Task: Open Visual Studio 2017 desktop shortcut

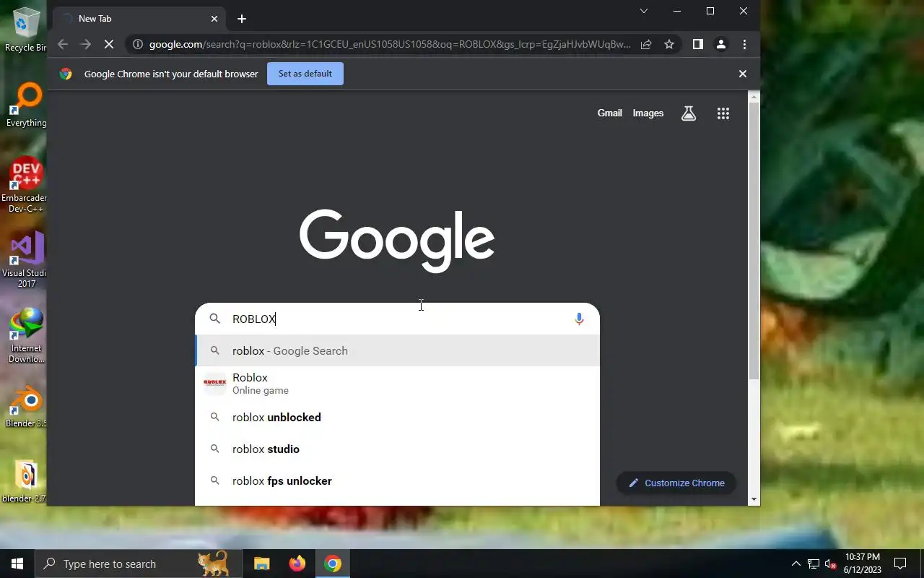Action: tap(26, 260)
